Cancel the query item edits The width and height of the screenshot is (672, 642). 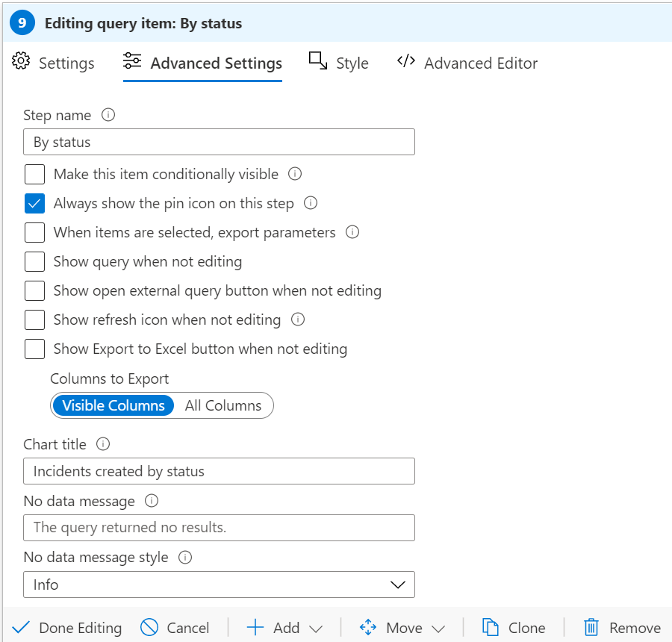(175, 628)
